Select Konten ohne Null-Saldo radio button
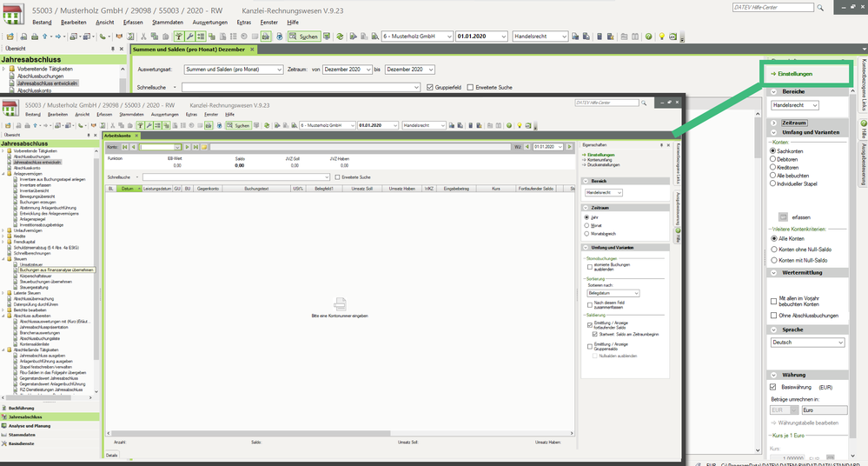The width and height of the screenshot is (868, 466). 774,250
